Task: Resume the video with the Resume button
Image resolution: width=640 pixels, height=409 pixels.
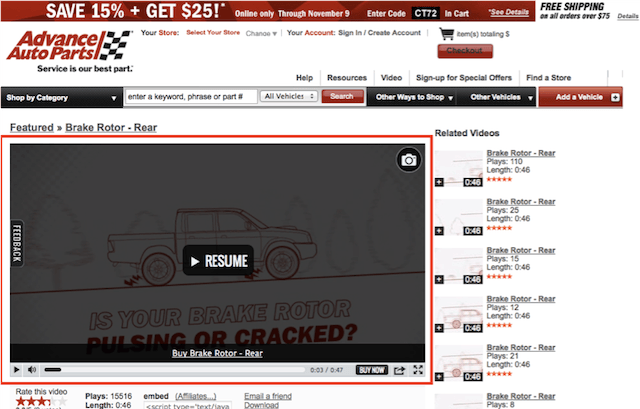Action: (217, 261)
